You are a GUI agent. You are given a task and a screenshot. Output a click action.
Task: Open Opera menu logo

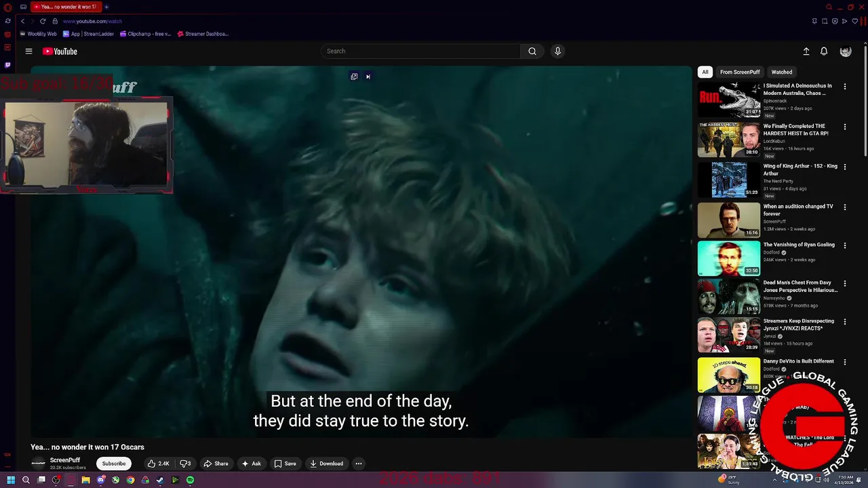(7, 7)
